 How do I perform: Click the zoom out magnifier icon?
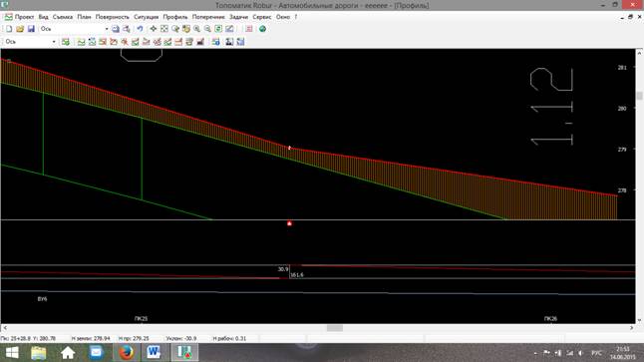[207, 29]
